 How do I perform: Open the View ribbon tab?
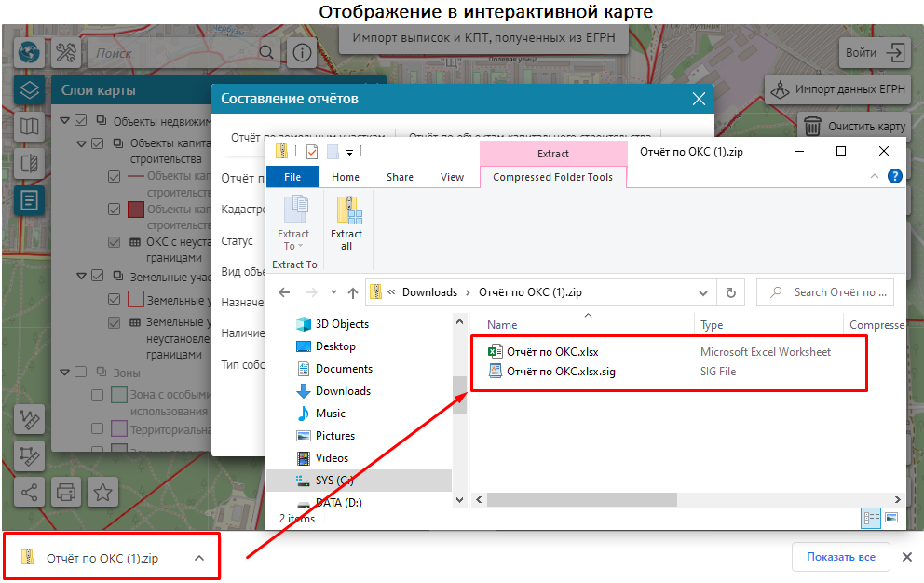tap(452, 177)
